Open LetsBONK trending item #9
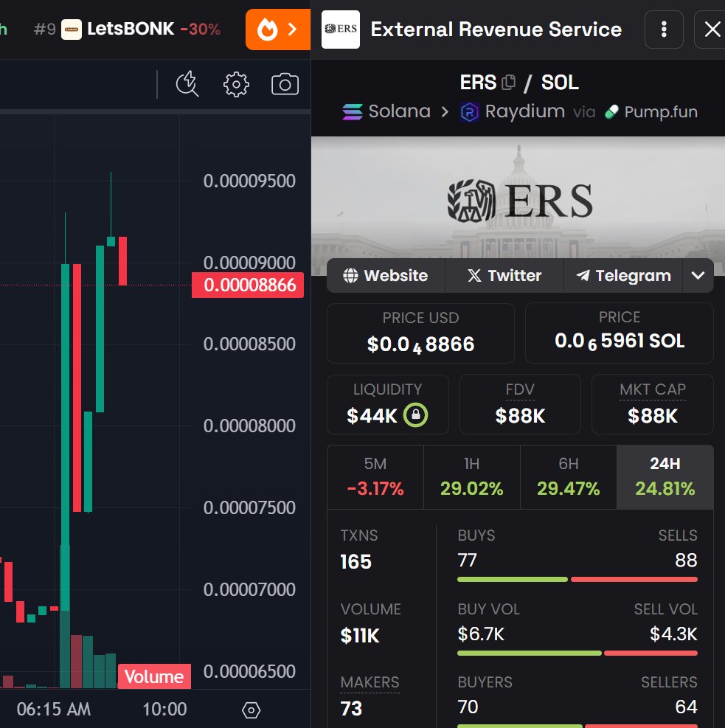Screen dimensions: 725x728 (x=127, y=30)
